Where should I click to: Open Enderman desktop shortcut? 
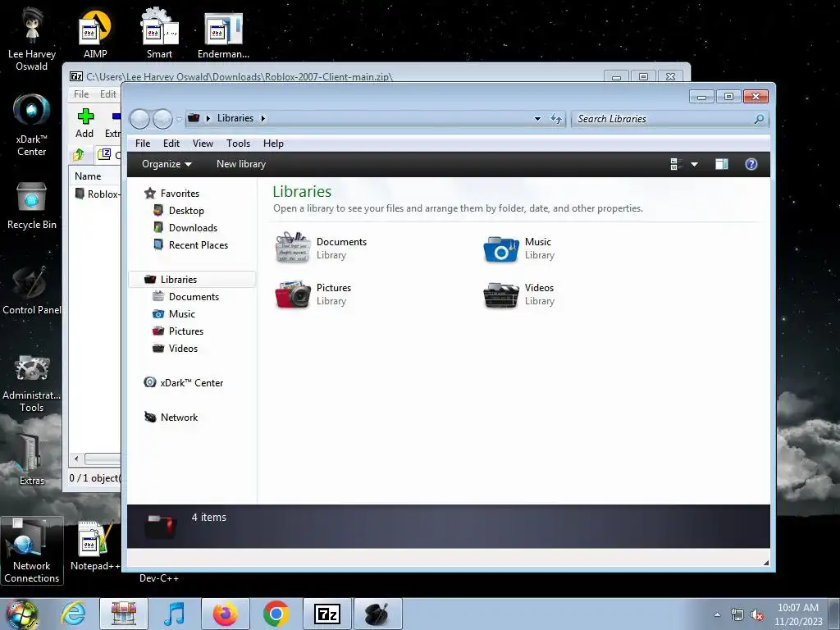click(x=223, y=34)
